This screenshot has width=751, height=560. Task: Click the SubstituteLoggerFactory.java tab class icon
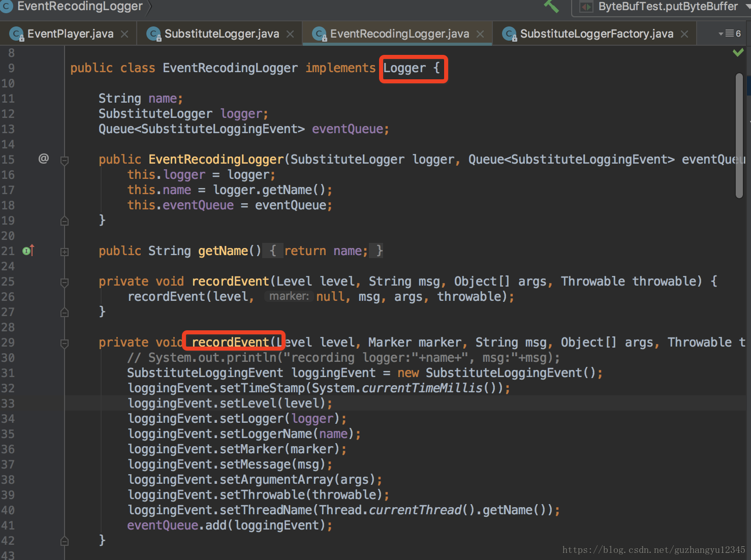point(510,34)
